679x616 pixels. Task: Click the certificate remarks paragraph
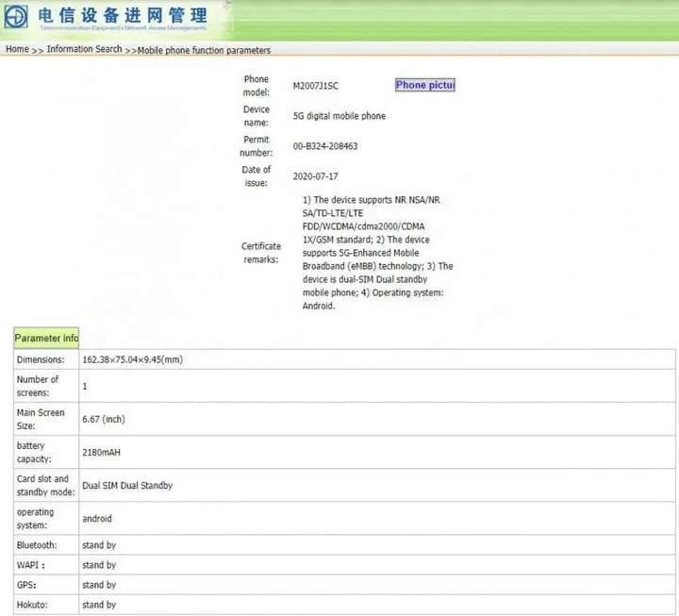[377, 252]
